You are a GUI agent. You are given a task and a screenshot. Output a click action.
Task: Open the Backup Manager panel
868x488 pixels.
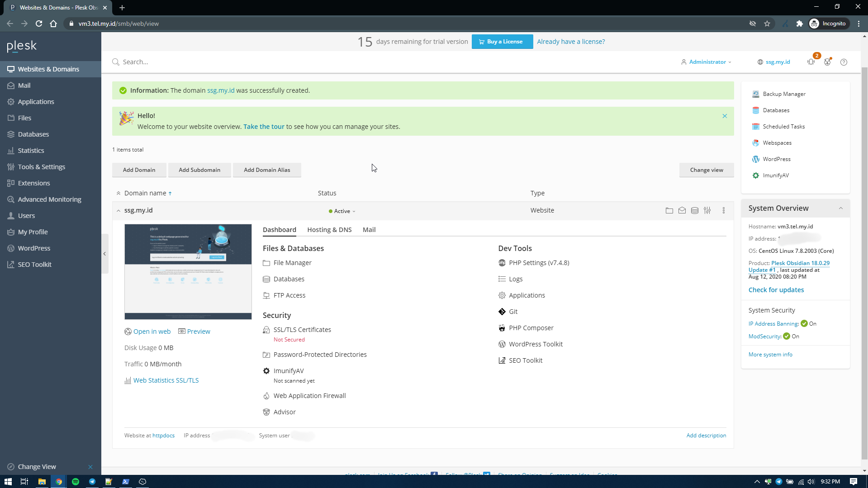(784, 94)
